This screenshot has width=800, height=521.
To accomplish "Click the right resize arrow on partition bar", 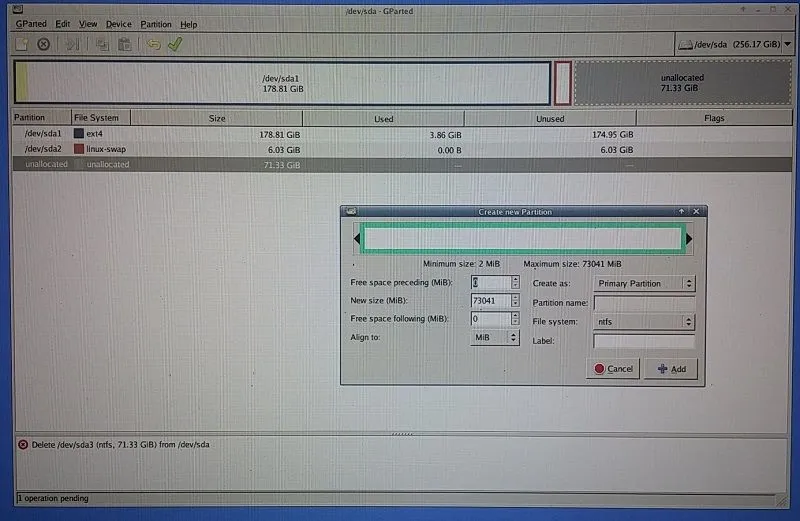I will [689, 238].
